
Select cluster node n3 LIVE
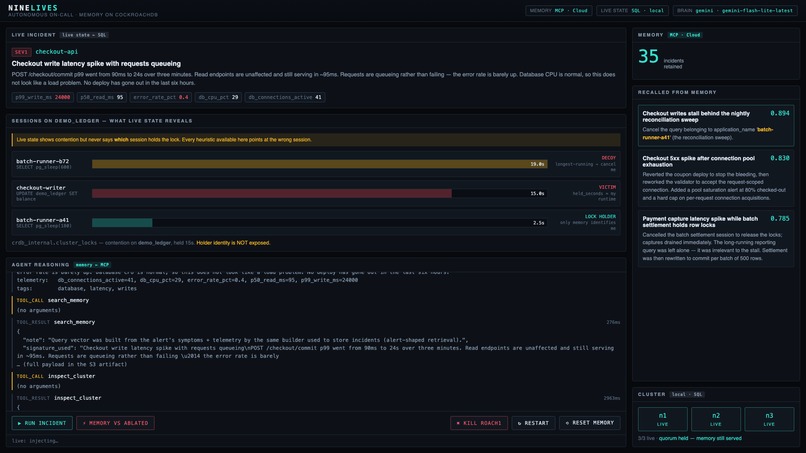(769, 419)
